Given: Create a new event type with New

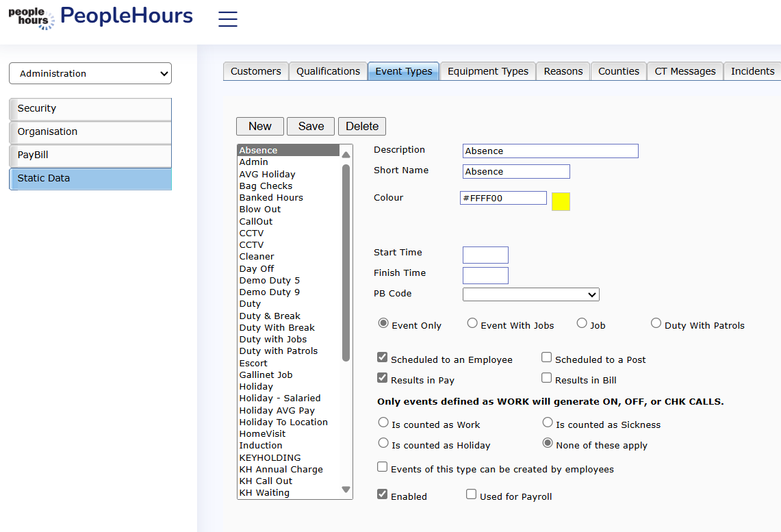Looking at the screenshot, I should [x=259, y=126].
